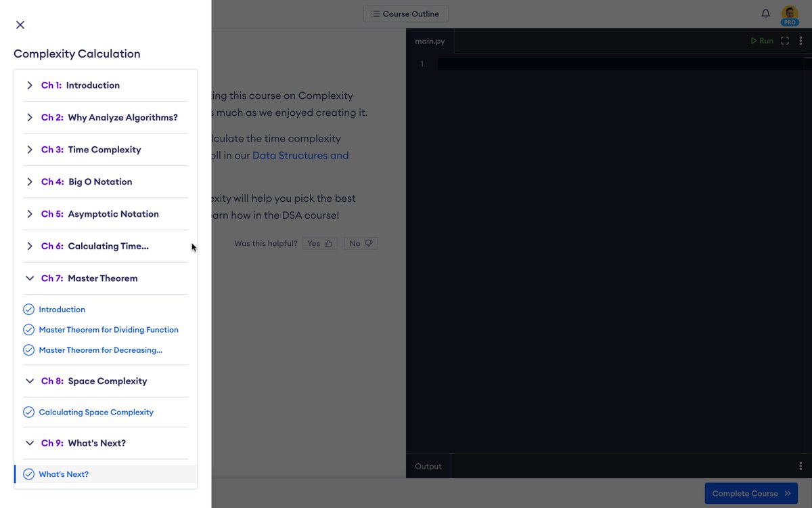The height and width of the screenshot is (508, 812).
Task: Select the main.py file tab
Action: click(430, 41)
